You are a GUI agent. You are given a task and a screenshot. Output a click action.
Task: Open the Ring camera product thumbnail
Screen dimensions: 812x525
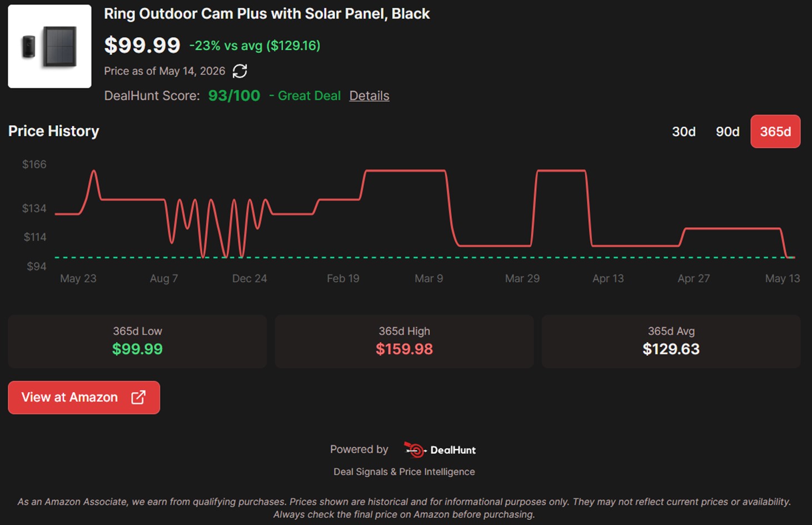pyautogui.click(x=49, y=46)
